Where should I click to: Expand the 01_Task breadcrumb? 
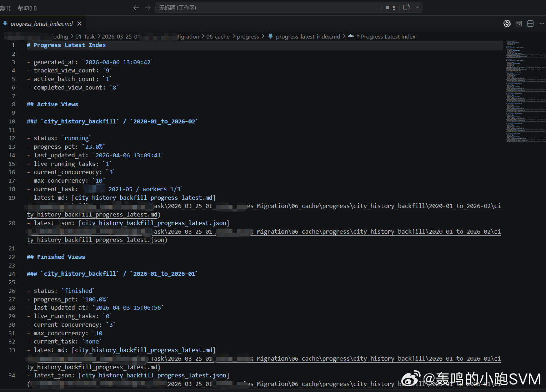(85, 36)
